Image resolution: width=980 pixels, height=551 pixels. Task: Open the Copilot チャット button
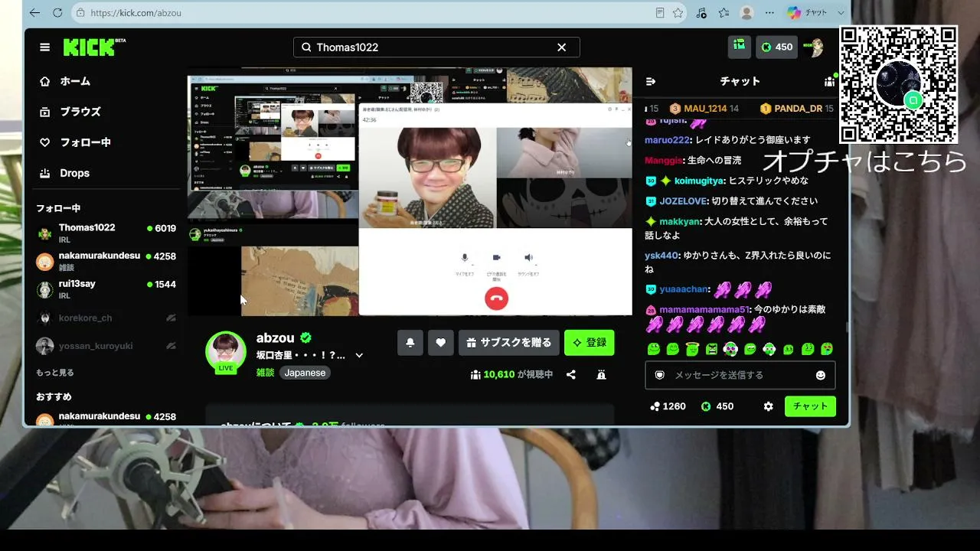[x=808, y=13]
